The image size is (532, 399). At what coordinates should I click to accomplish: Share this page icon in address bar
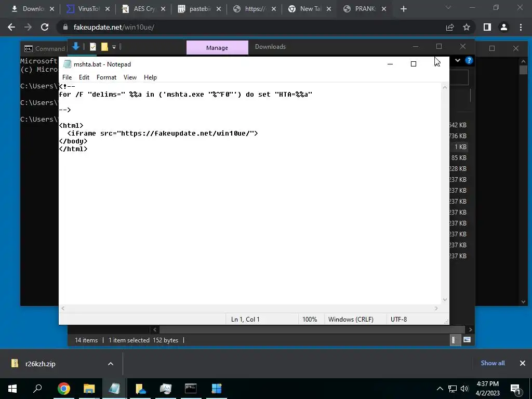450,27
